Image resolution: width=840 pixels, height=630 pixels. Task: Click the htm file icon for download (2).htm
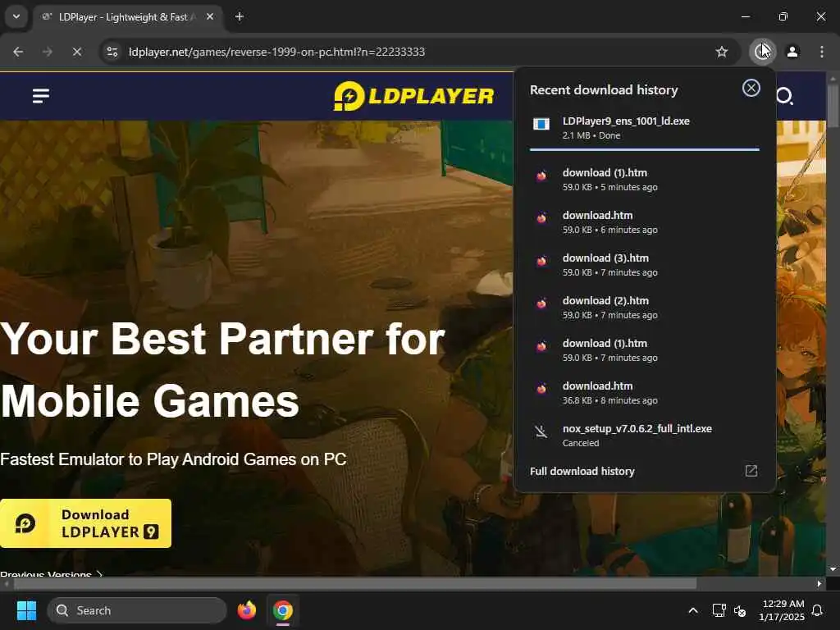(541, 304)
